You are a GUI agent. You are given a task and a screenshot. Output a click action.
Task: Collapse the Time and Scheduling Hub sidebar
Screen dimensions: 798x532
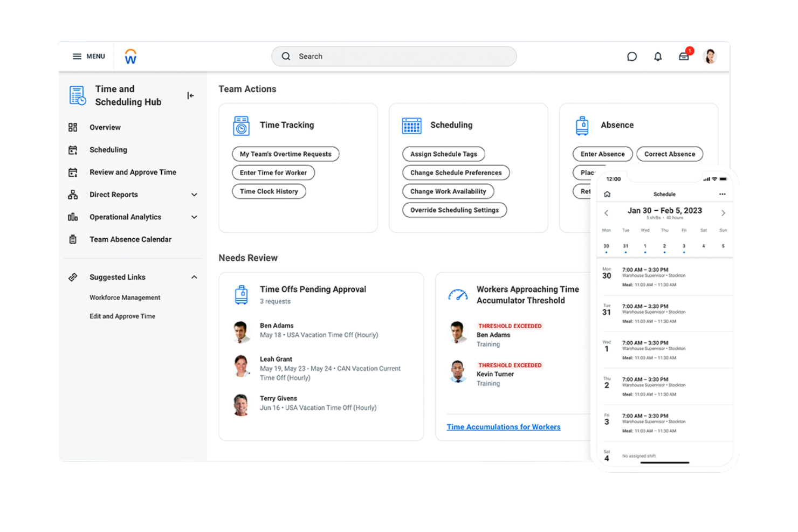pos(190,95)
